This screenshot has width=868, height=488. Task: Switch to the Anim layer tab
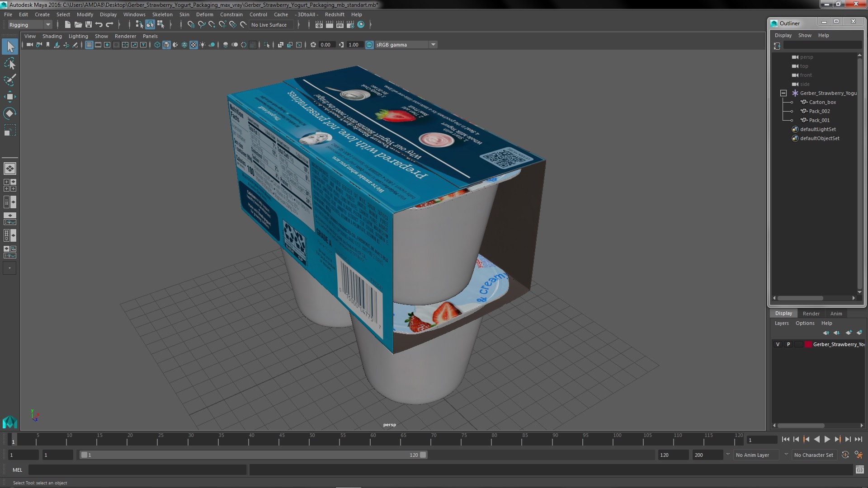click(x=836, y=314)
